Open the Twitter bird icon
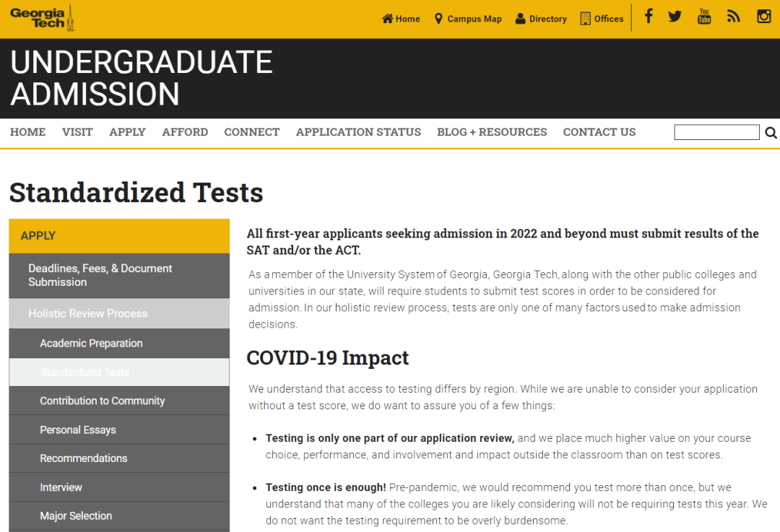 675,17
